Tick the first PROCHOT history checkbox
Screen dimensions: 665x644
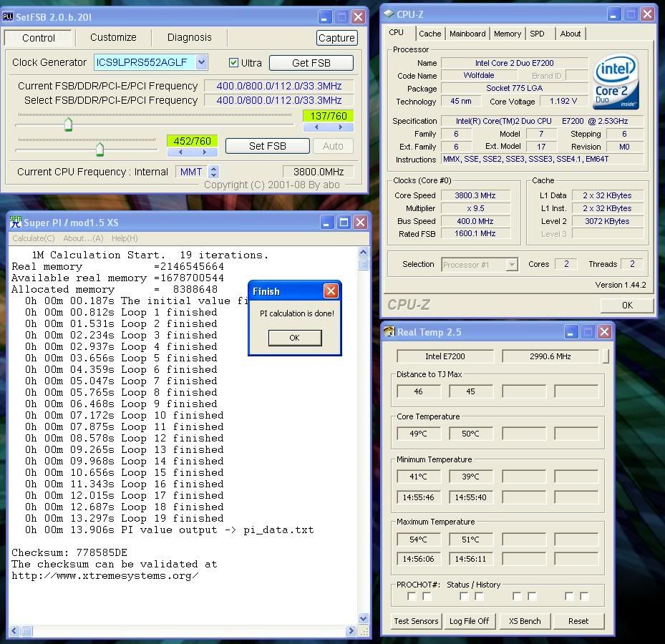(427, 597)
